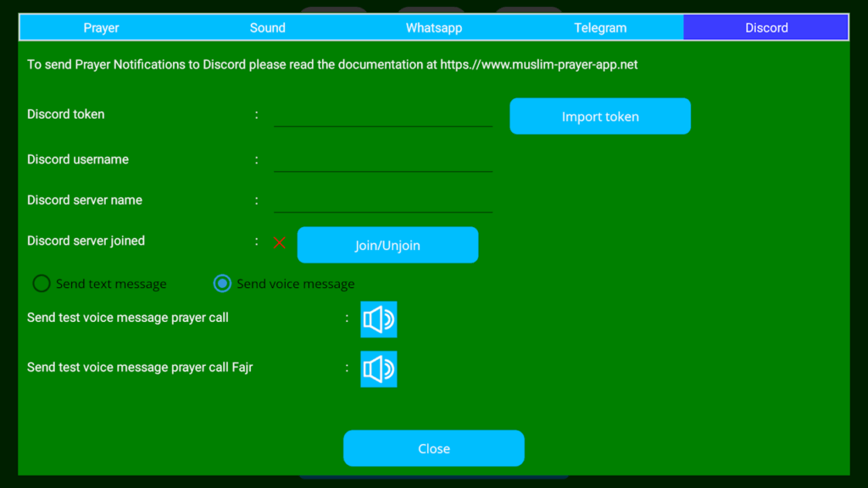868x488 pixels.
Task: Close the settings dialog with Close button
Action: [434, 448]
